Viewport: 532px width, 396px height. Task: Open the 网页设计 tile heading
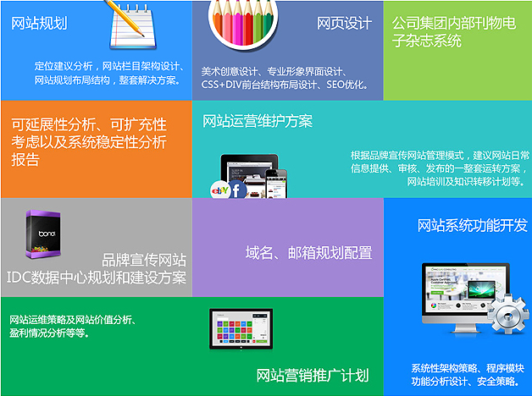click(344, 24)
